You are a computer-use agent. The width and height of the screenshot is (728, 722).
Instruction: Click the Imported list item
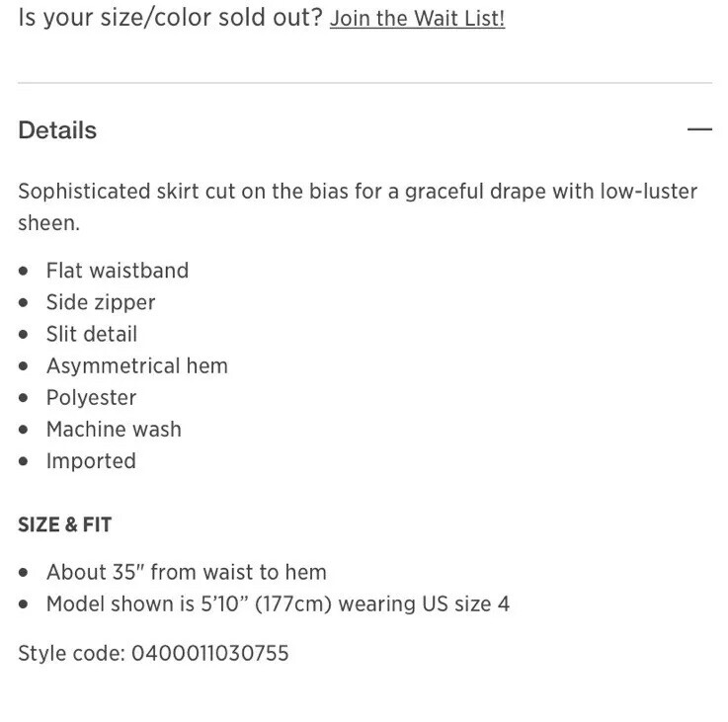point(91,461)
